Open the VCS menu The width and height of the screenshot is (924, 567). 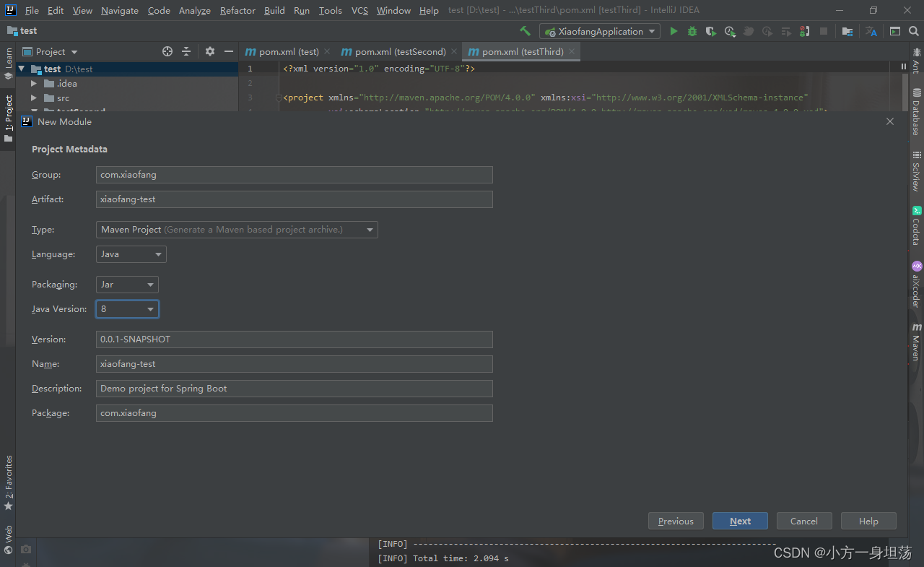tap(359, 10)
